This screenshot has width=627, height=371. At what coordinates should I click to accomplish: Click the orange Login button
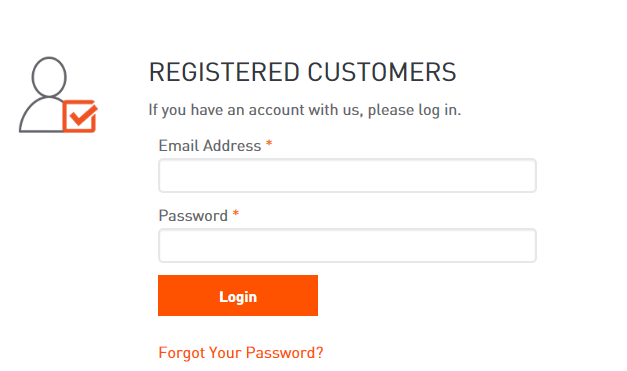click(x=238, y=295)
